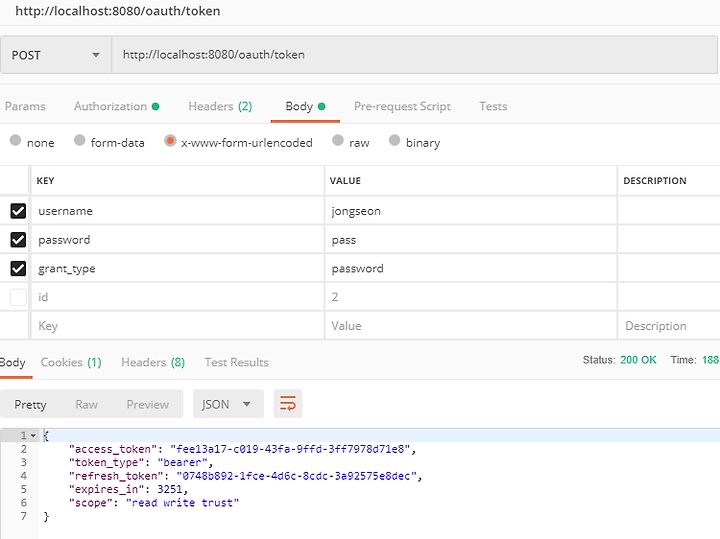Viewport: 720px width, 539px height.
Task: Click the expires_in value 3251
Action: pyautogui.click(x=169, y=489)
